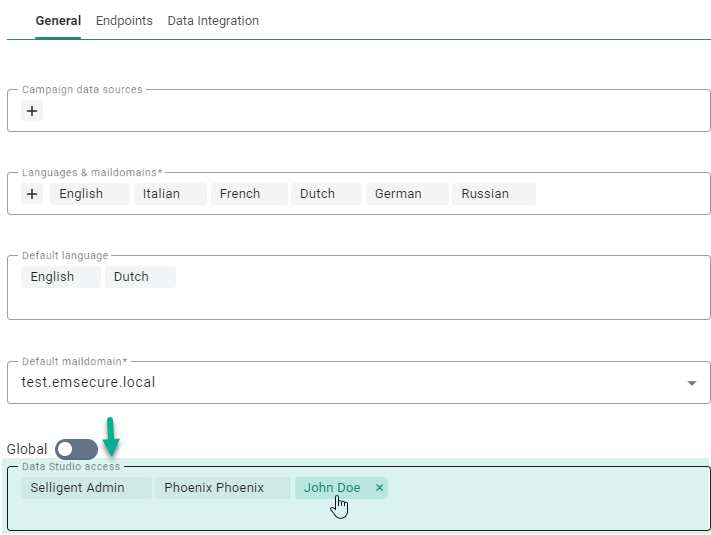Go to the Data Integration tab

click(x=213, y=21)
